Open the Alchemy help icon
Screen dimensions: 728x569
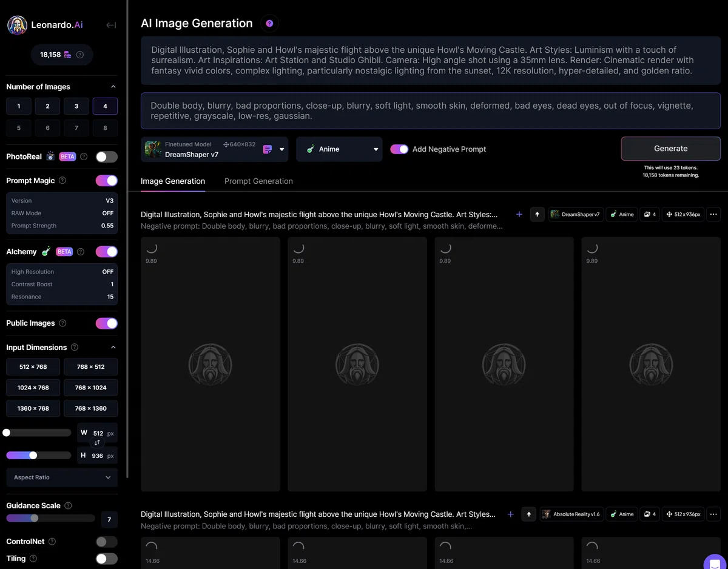pos(81,252)
